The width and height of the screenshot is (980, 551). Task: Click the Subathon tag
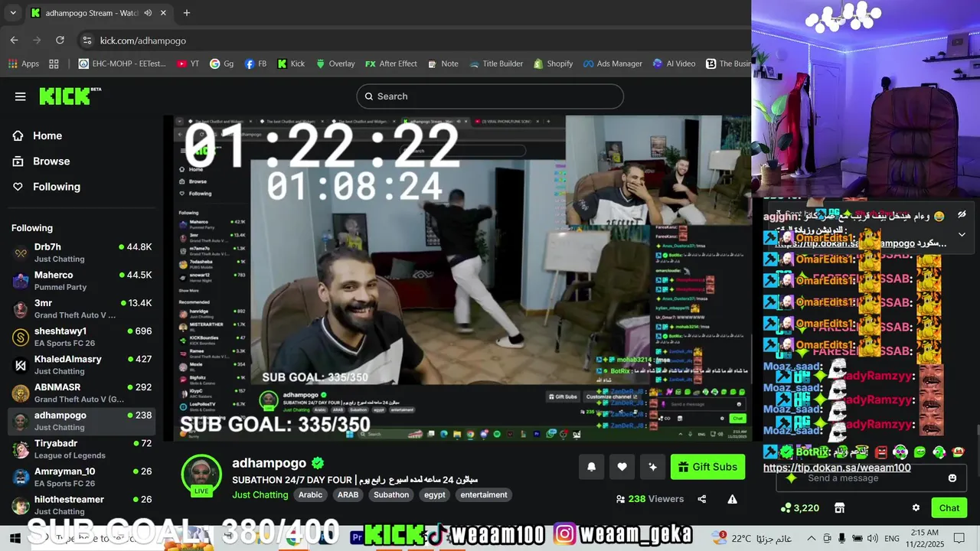[x=391, y=495]
